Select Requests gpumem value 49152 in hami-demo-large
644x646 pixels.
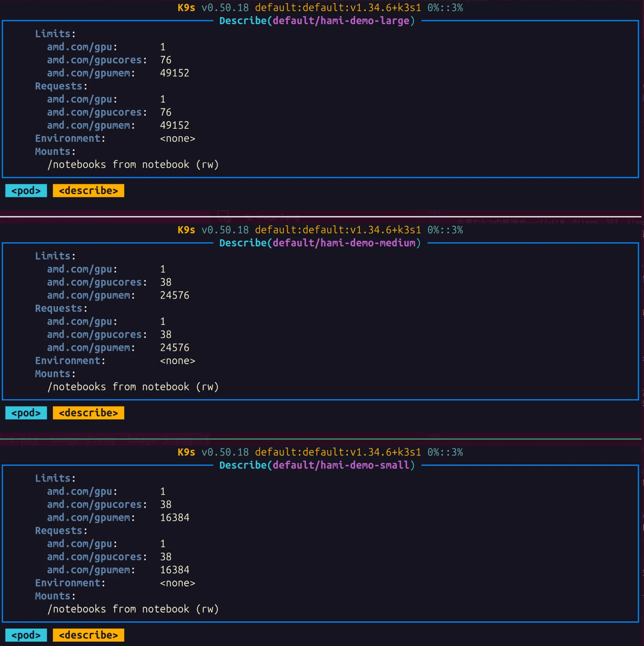pyautogui.click(x=175, y=125)
